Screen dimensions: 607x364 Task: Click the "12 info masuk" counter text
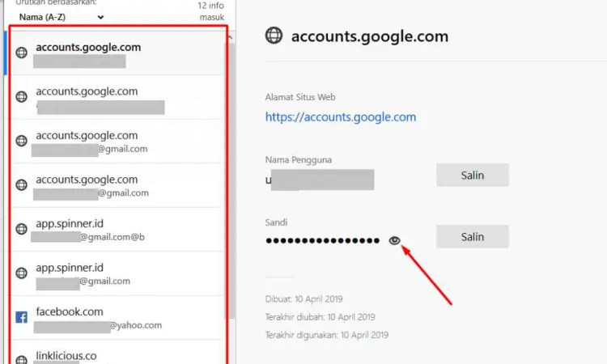point(211,11)
